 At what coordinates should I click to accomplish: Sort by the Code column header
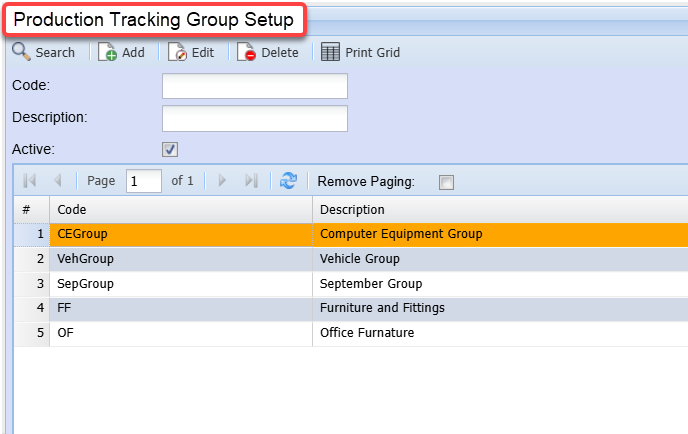click(x=180, y=209)
